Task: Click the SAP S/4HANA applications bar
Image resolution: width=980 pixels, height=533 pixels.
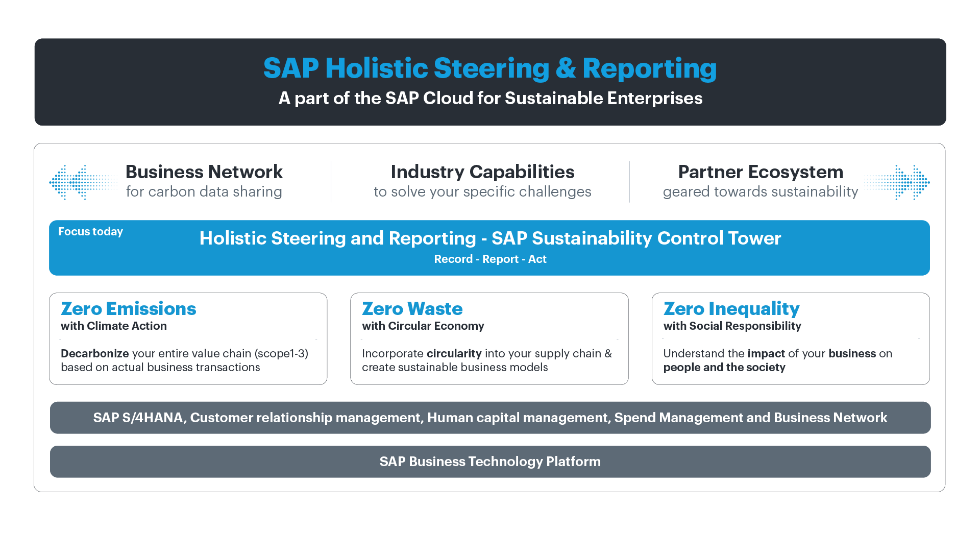Action: 490,418
